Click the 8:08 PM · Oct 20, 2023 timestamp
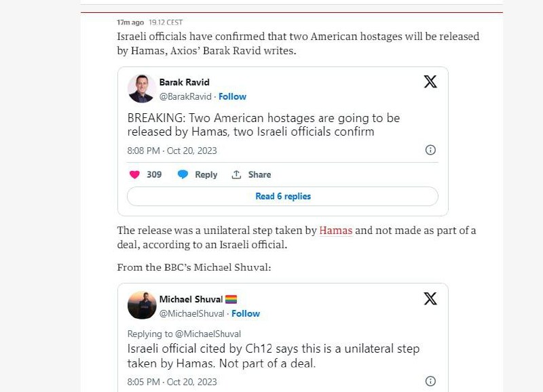Viewport: 543px width, 392px height. tap(172, 151)
